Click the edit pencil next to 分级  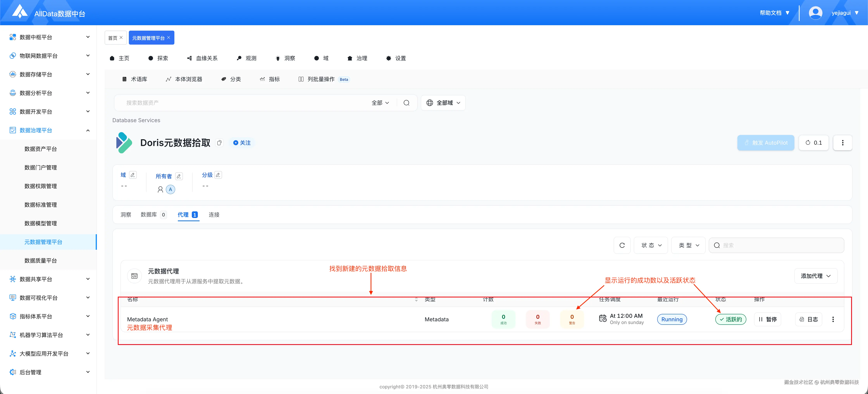click(x=218, y=175)
